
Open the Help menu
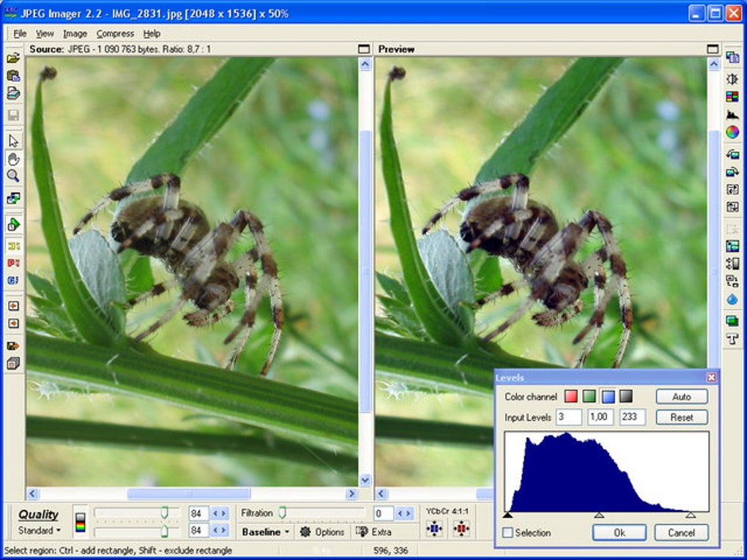coord(152,34)
